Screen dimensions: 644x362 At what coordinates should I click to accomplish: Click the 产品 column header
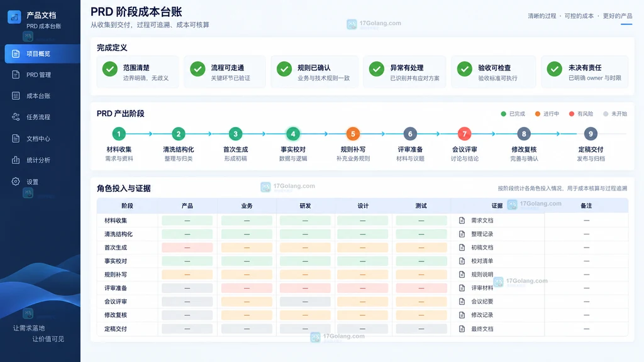pos(187,206)
